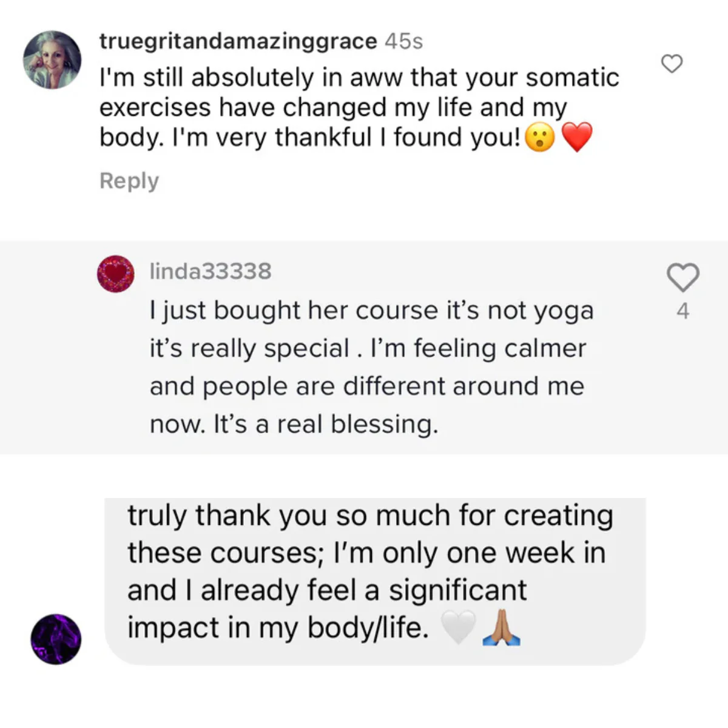
Task: Open the truegritandamazinggrace username link
Action: (x=238, y=41)
